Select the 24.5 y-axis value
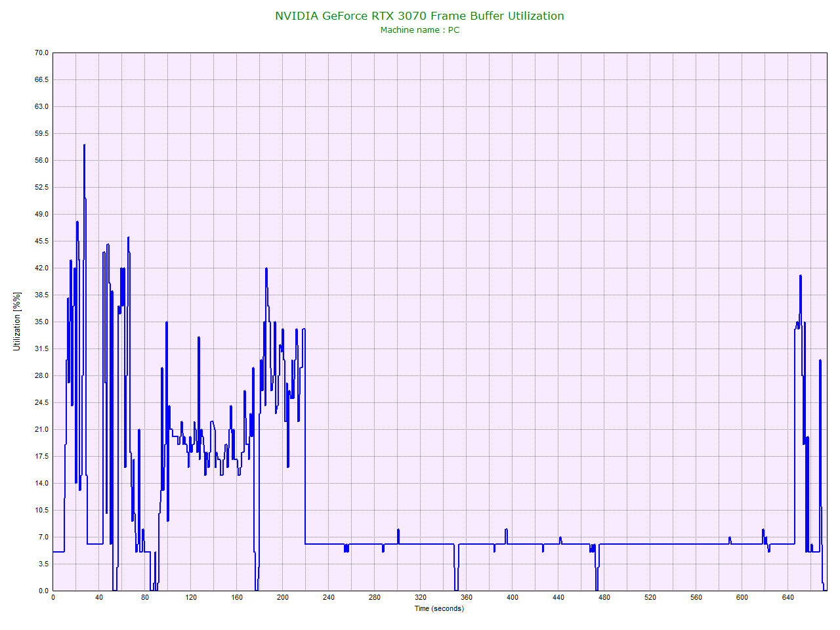The height and width of the screenshot is (630, 840). (x=41, y=402)
